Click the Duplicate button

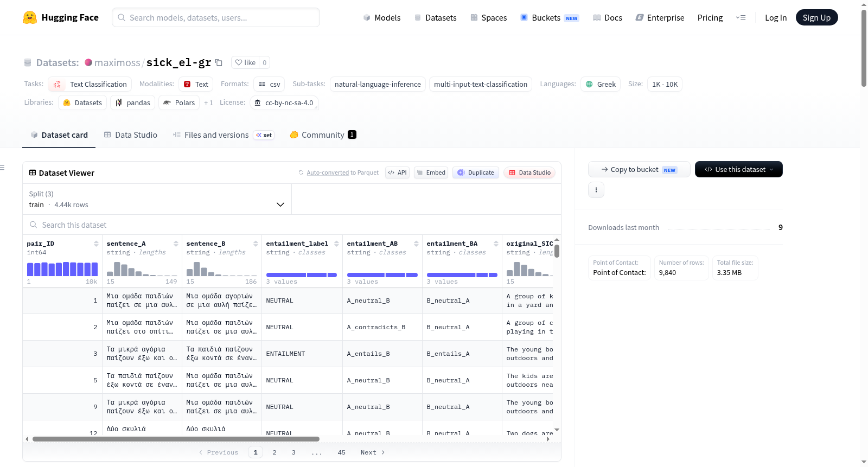pyautogui.click(x=476, y=172)
